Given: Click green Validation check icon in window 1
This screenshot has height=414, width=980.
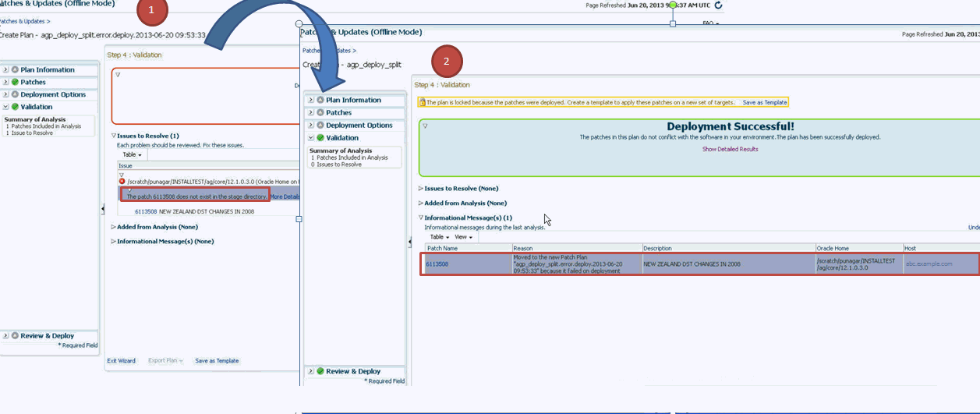Looking at the screenshot, I should pyautogui.click(x=15, y=107).
